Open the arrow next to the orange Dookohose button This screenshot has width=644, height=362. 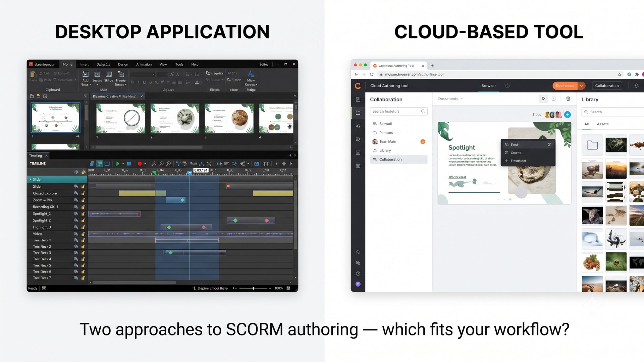(x=582, y=86)
